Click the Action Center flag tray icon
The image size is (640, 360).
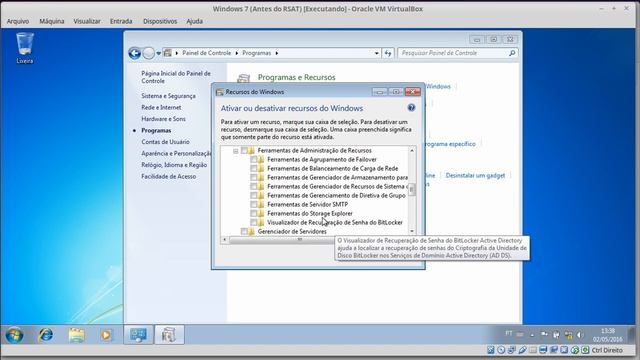pyautogui.click(x=544, y=334)
